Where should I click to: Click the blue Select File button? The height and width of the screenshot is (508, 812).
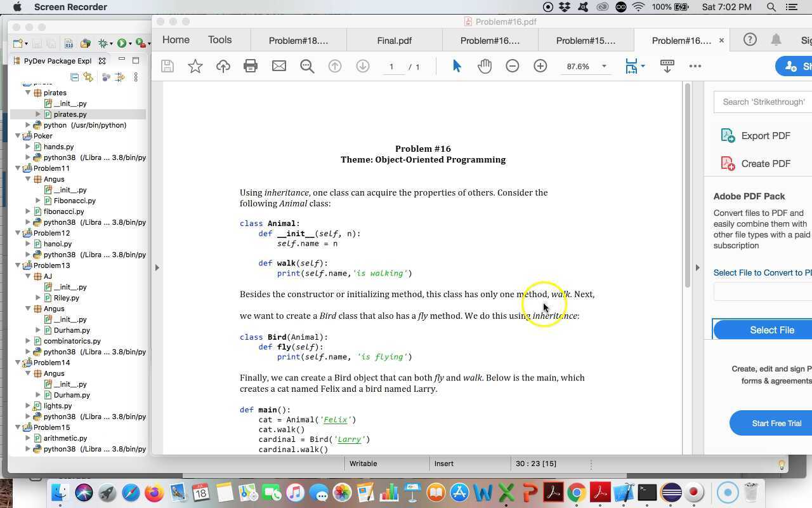[x=771, y=330]
